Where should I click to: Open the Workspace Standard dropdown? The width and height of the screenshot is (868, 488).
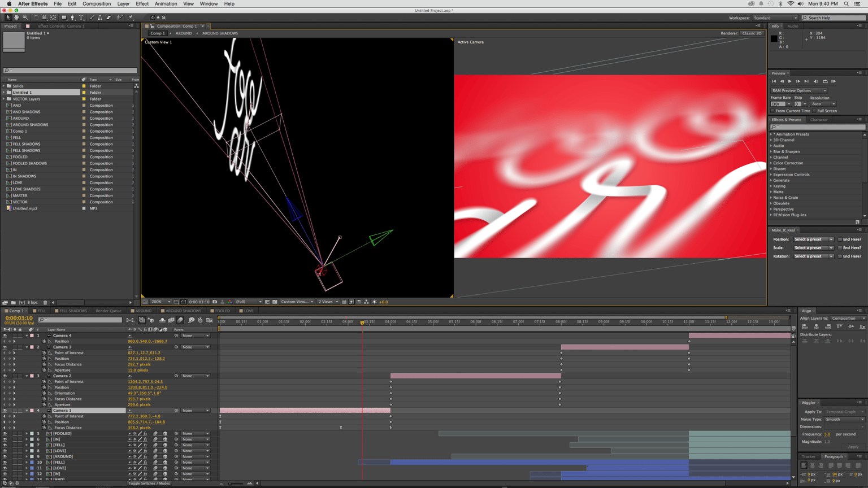click(775, 18)
